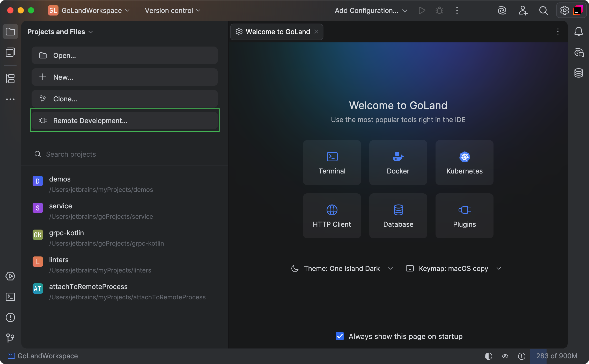Image resolution: width=589 pixels, height=364 pixels.
Task: Open the toolbar more-actions kebab menu
Action: pos(457,10)
